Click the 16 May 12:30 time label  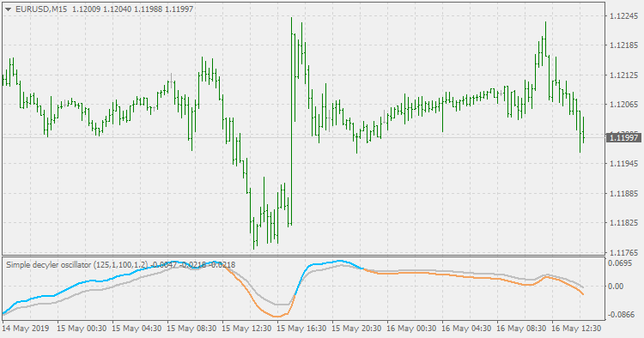pyautogui.click(x=576, y=329)
